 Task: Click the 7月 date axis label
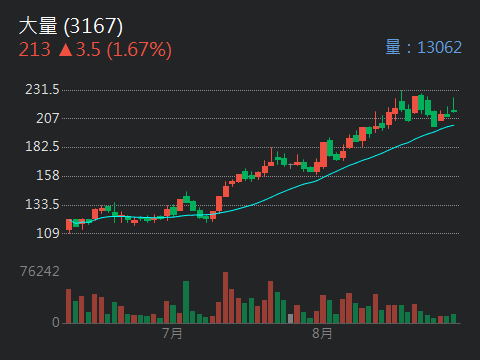click(x=172, y=333)
